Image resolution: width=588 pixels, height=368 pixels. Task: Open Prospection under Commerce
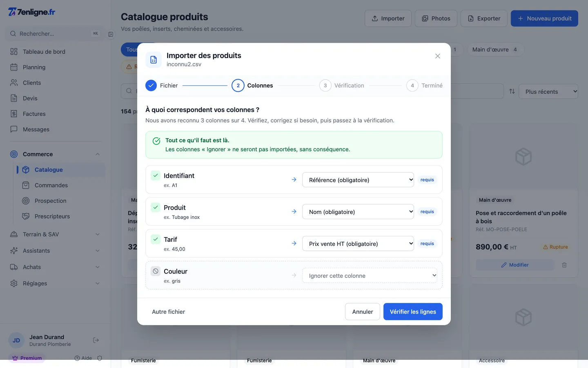(61, 201)
